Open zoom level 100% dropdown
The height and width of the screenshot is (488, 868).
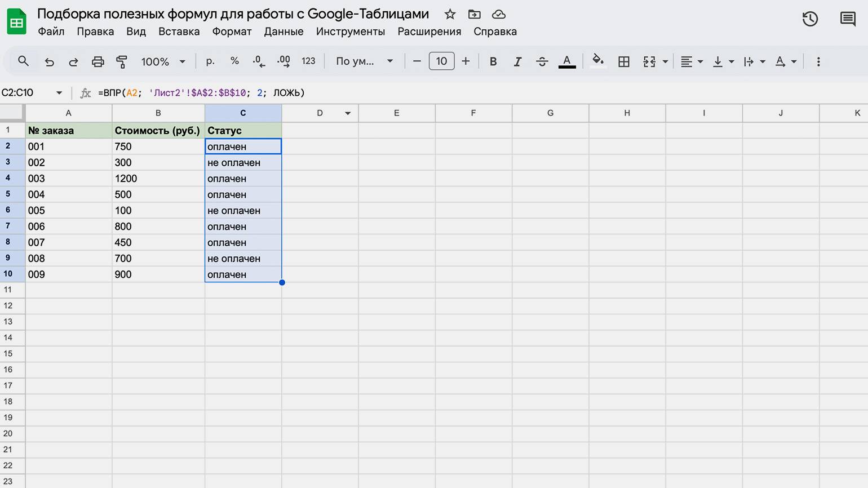point(163,61)
